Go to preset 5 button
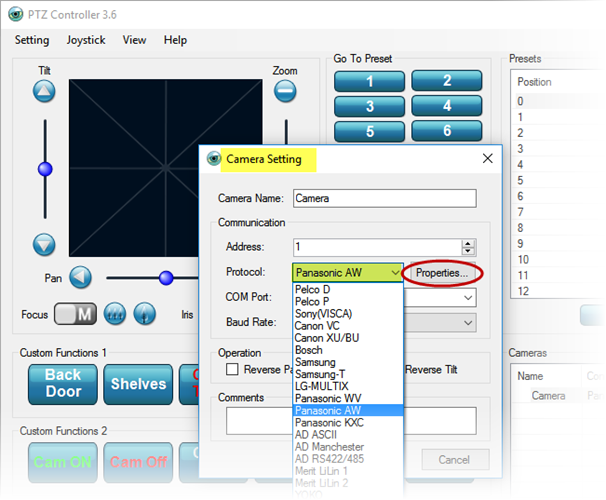The width and height of the screenshot is (606, 500). click(369, 131)
